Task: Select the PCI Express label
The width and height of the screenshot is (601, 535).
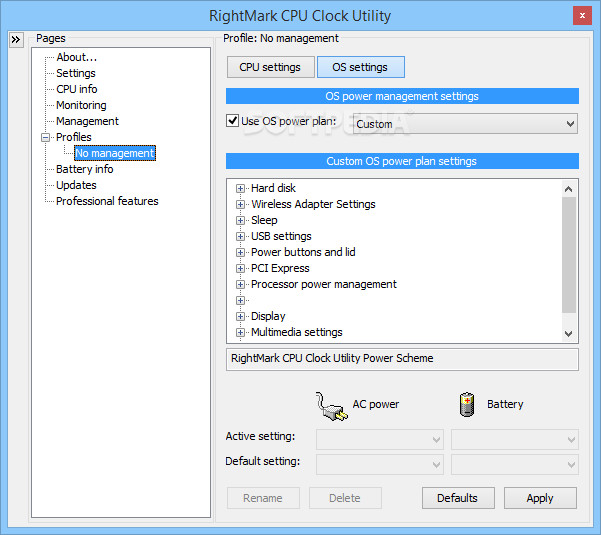Action: tap(280, 268)
